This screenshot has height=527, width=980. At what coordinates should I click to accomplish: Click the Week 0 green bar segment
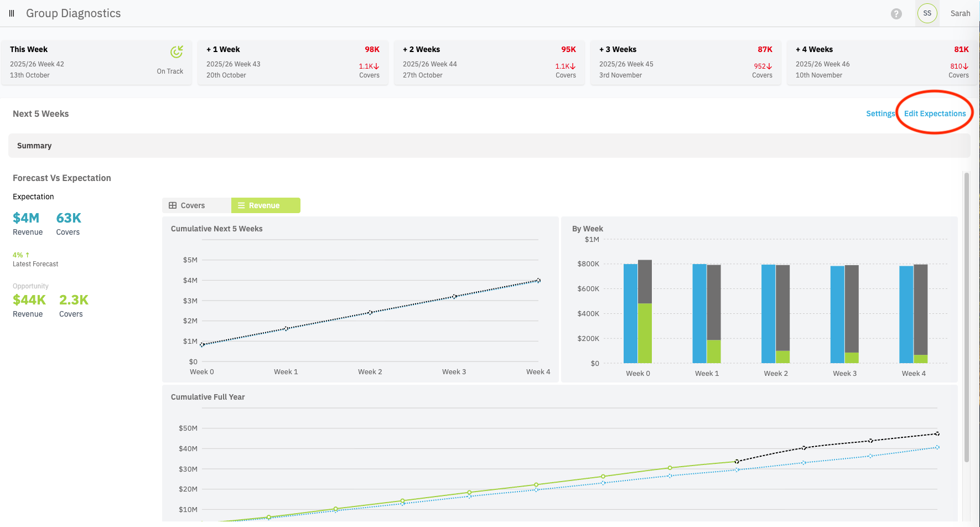pos(645,333)
